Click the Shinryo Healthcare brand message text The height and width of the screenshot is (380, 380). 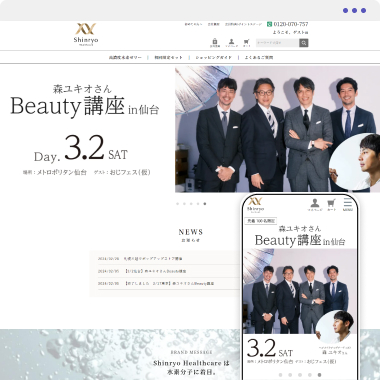coord(191,367)
